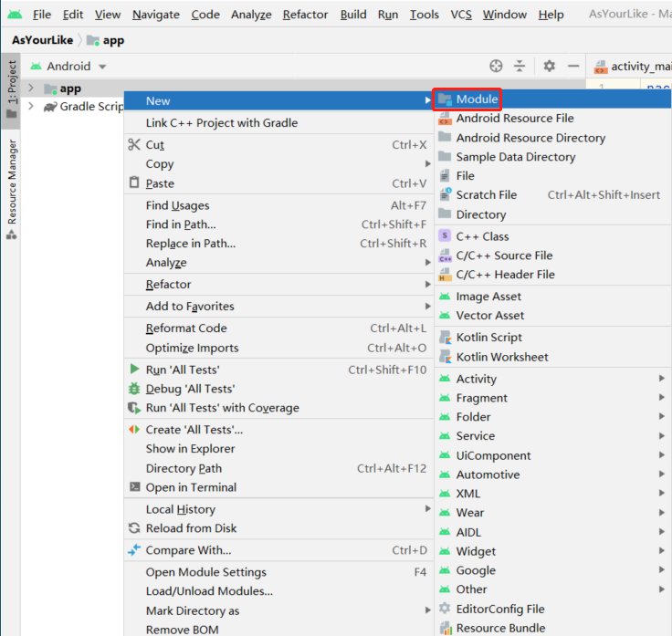
Task: Select Link C++ Project with Gradle
Action: (x=279, y=123)
